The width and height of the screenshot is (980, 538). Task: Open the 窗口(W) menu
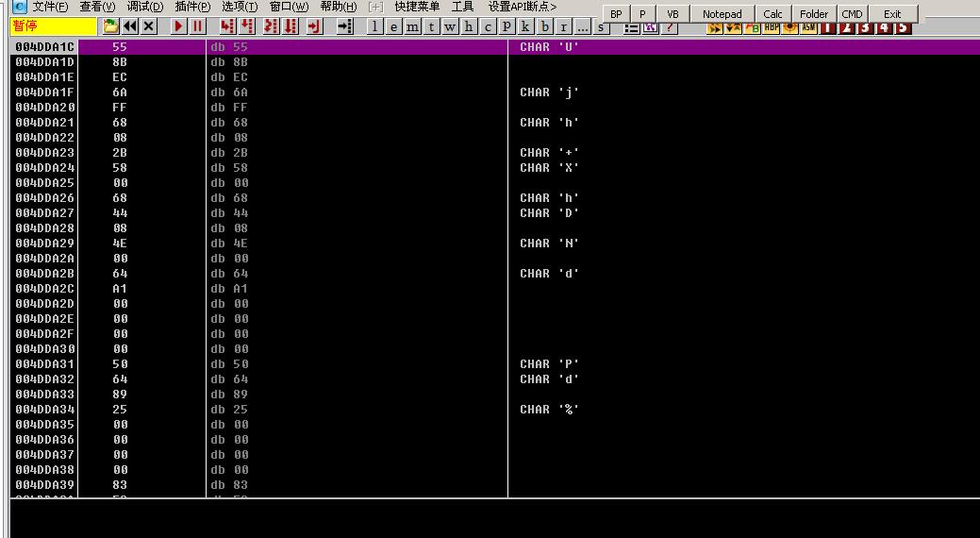pyautogui.click(x=289, y=7)
